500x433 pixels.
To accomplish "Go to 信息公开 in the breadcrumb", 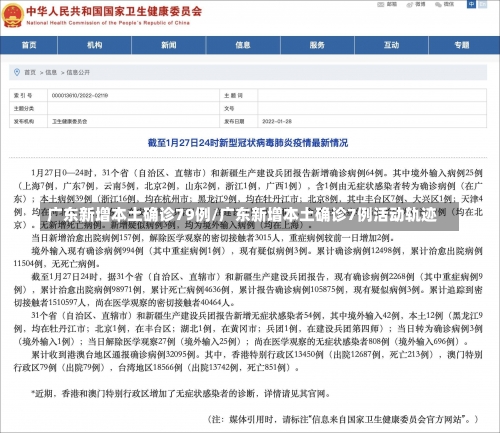I will (78, 72).
